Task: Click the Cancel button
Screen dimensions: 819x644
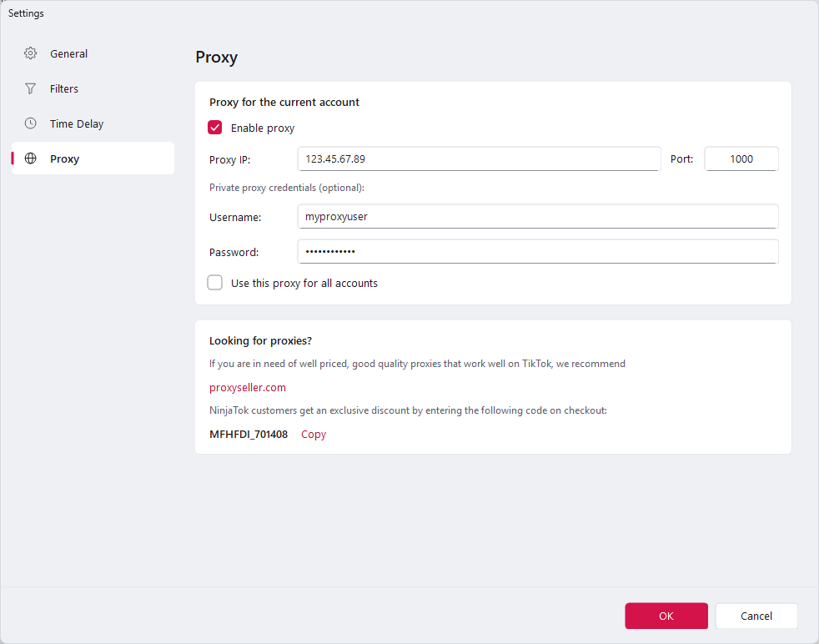Action: (756, 616)
